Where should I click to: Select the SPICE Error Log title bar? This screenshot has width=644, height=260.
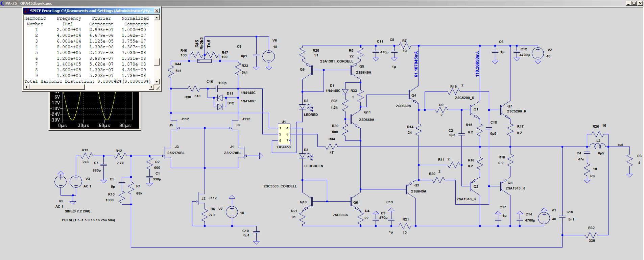coord(91,11)
